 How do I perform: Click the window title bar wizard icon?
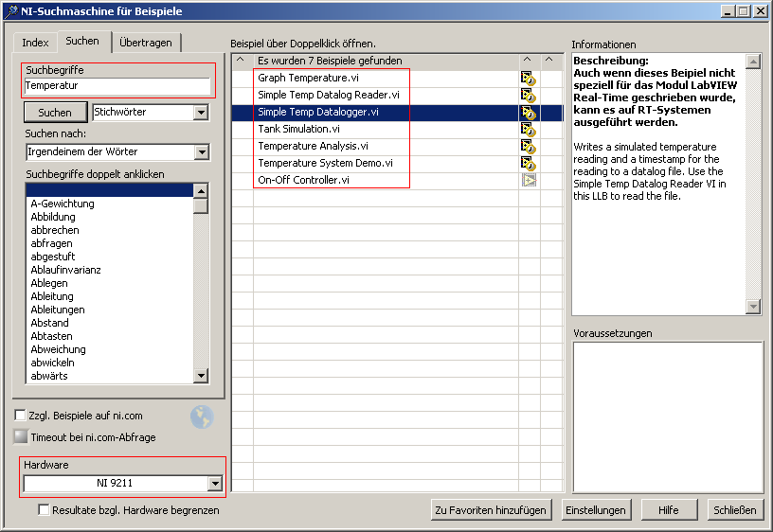point(10,11)
